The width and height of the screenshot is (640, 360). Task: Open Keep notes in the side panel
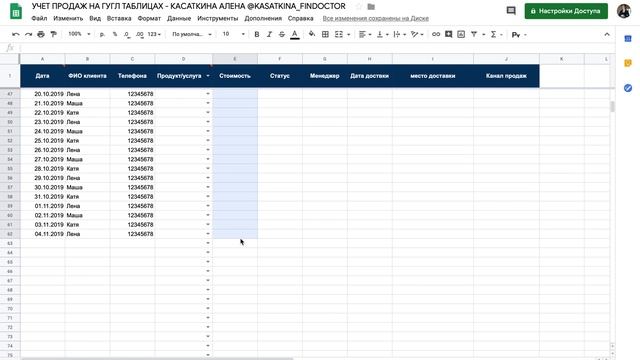pyautogui.click(x=628, y=63)
